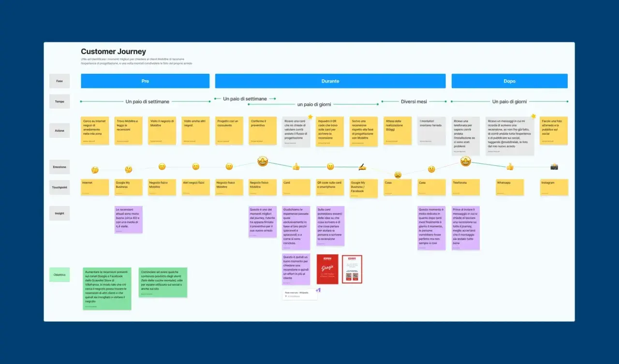Click the camera emoji above Instagram

(x=554, y=167)
